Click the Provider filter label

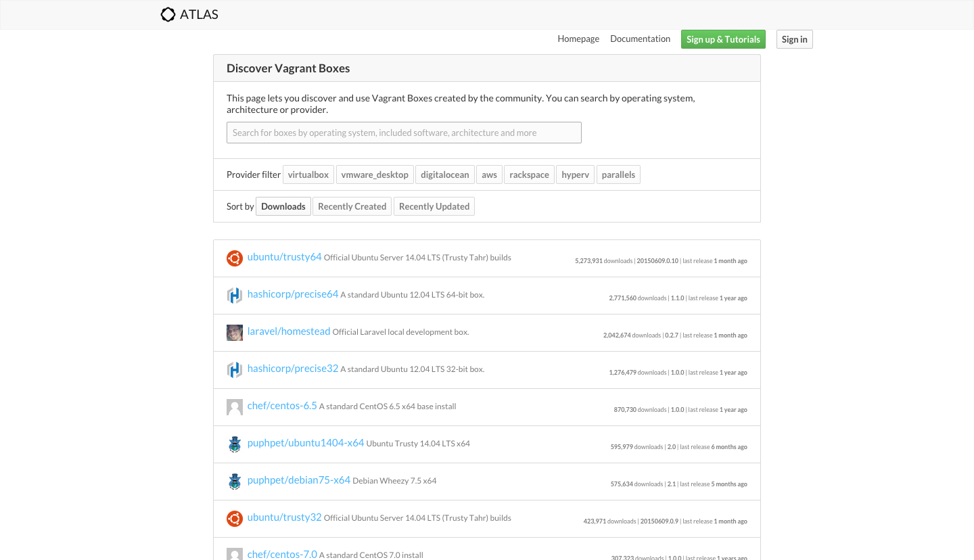[254, 174]
